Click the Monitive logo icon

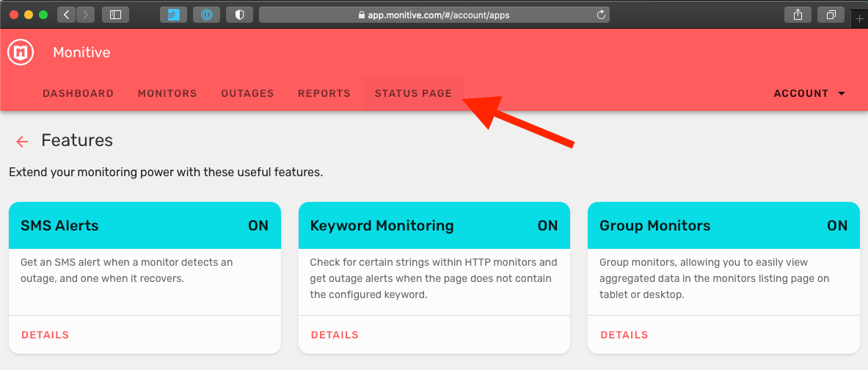(x=21, y=53)
